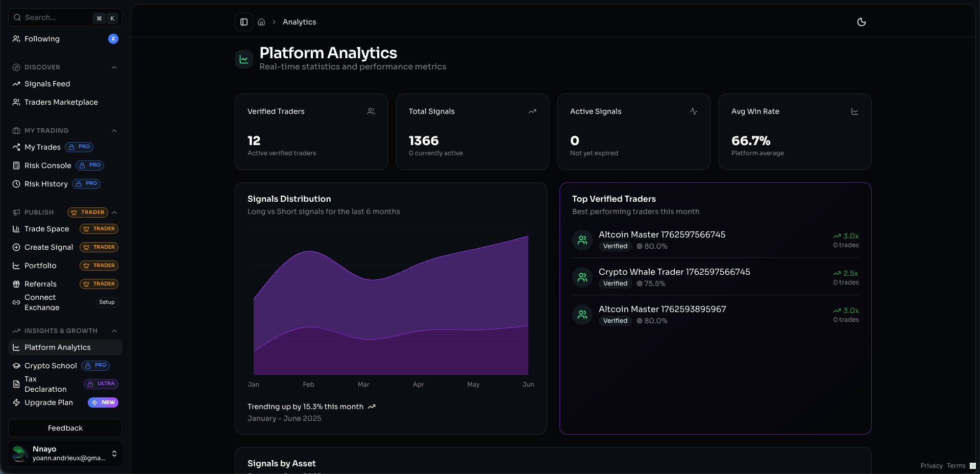Viewport: 980px width, 474px height.
Task: Focus the Search input field
Action: pyautogui.click(x=65, y=17)
